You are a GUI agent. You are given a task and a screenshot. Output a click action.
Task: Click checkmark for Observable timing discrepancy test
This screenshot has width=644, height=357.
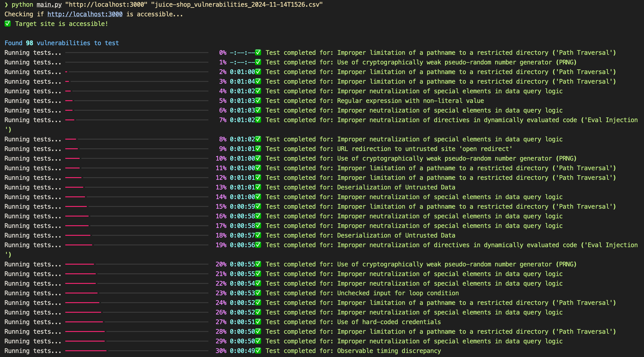258,351
